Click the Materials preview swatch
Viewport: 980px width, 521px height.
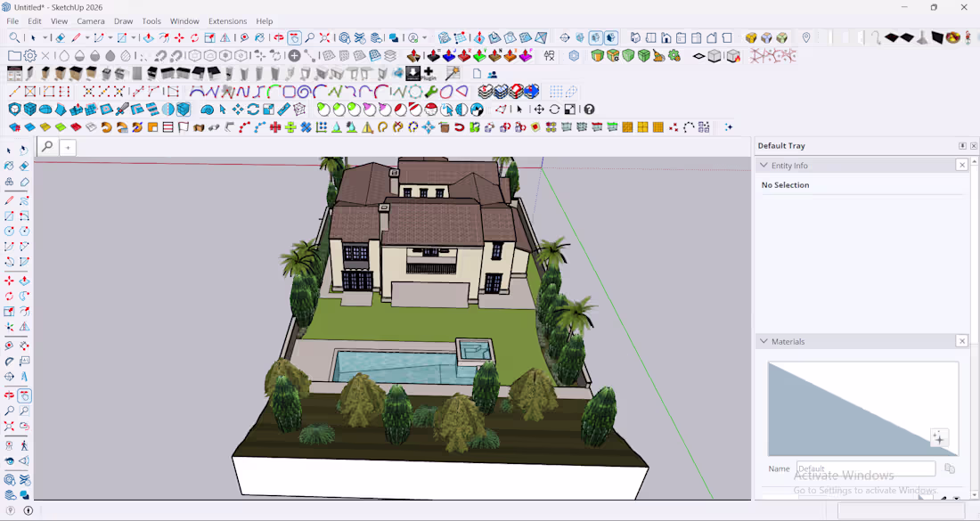pyautogui.click(x=862, y=409)
